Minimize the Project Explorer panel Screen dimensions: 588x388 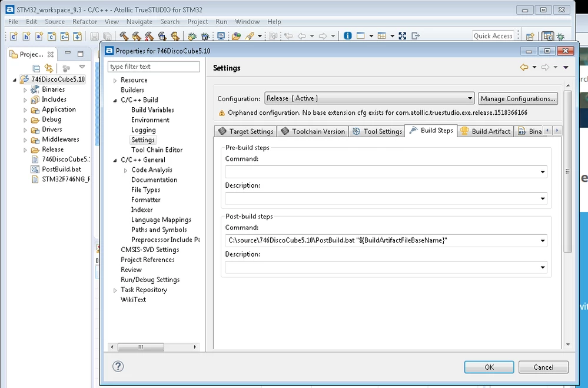pos(68,53)
